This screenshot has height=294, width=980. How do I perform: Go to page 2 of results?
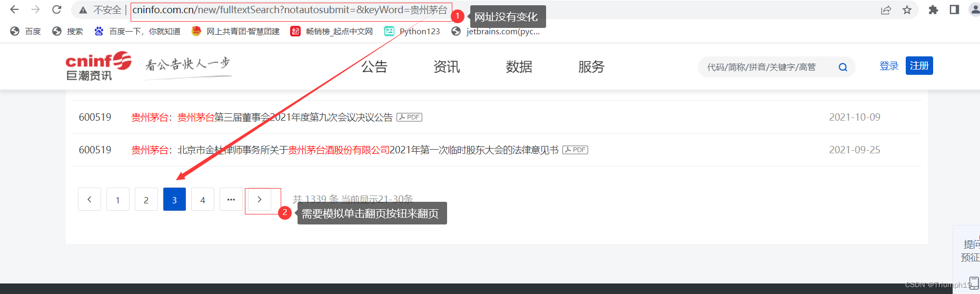tap(146, 199)
